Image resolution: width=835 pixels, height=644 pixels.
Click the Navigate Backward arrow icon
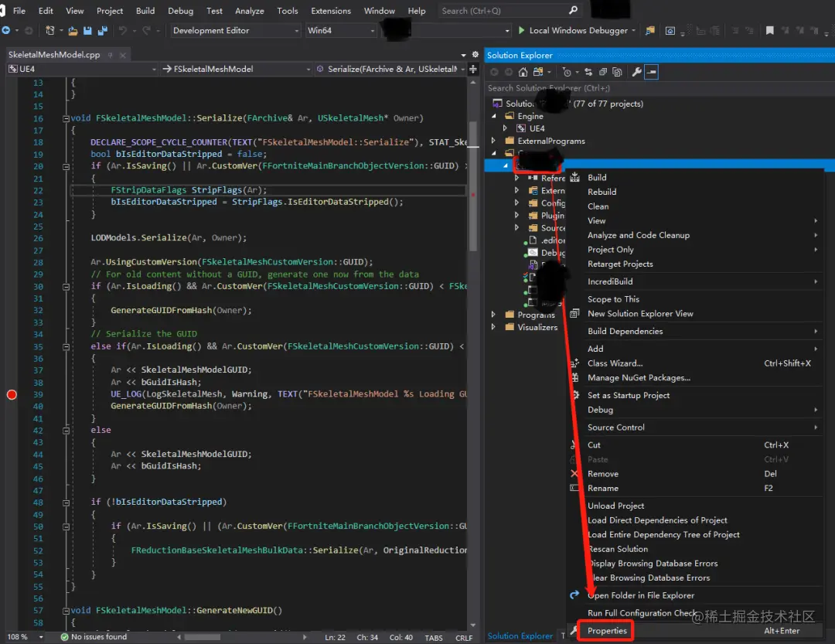(6, 30)
